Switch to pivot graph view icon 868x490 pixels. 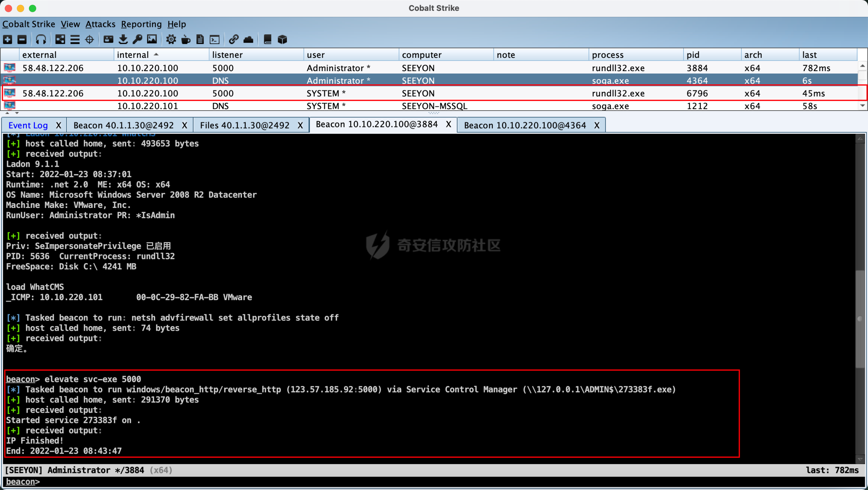[60, 39]
